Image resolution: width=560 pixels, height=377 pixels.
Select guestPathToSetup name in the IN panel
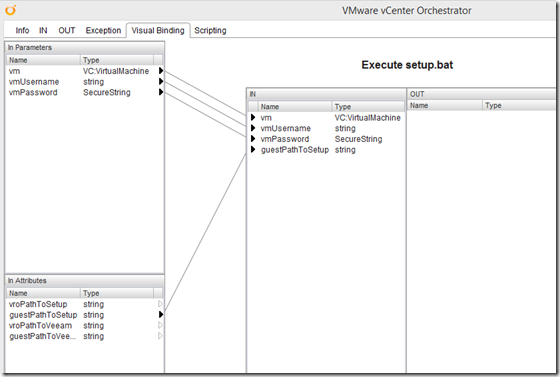[x=295, y=150]
